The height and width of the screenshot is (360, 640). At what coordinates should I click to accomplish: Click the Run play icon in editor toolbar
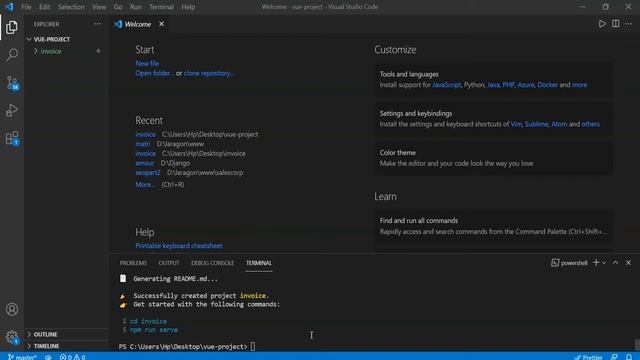[x=602, y=24]
